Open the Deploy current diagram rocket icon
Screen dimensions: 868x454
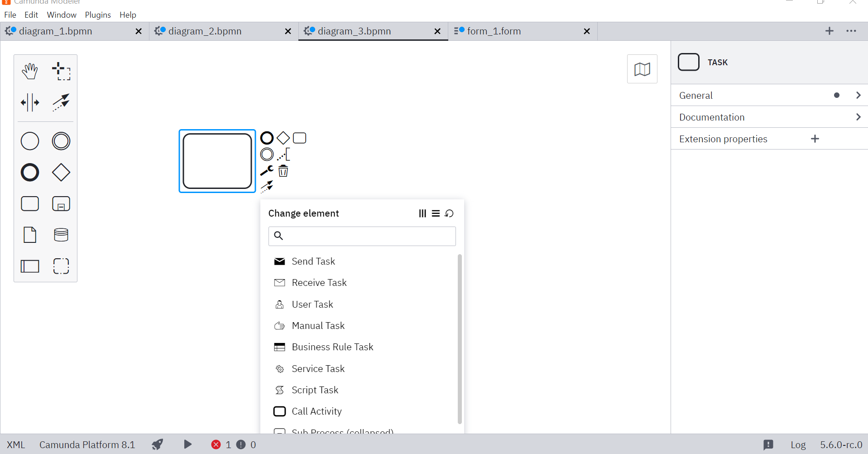157,444
